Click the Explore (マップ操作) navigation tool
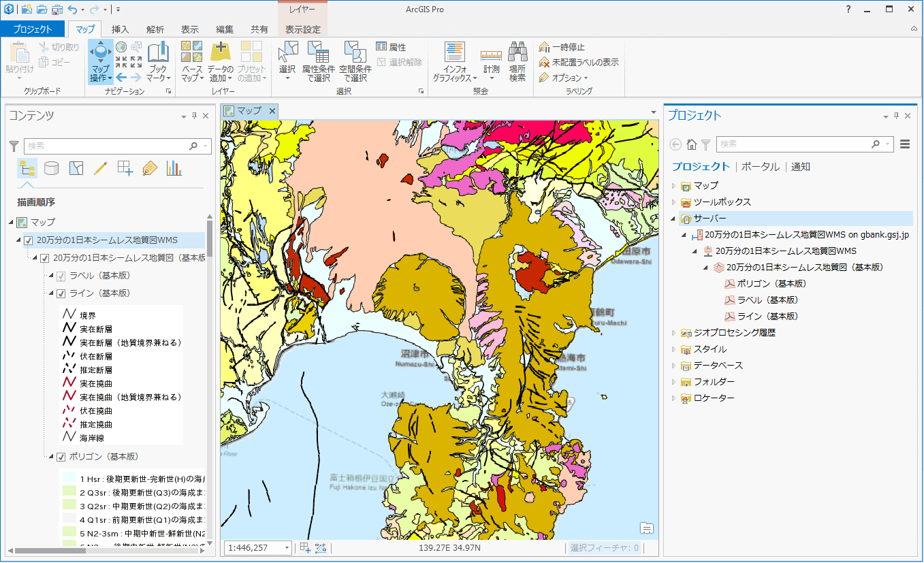Image resolution: width=924 pixels, height=563 pixels. (100, 54)
